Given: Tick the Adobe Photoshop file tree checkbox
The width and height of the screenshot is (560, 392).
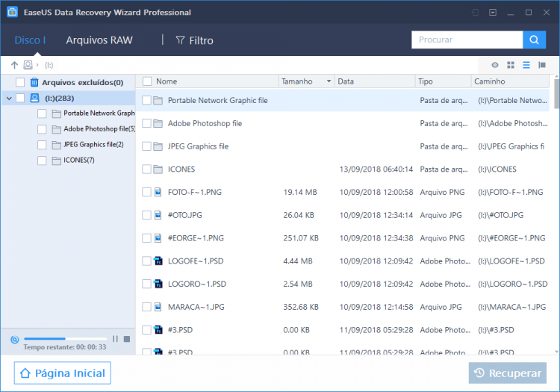Looking at the screenshot, I should [x=42, y=129].
